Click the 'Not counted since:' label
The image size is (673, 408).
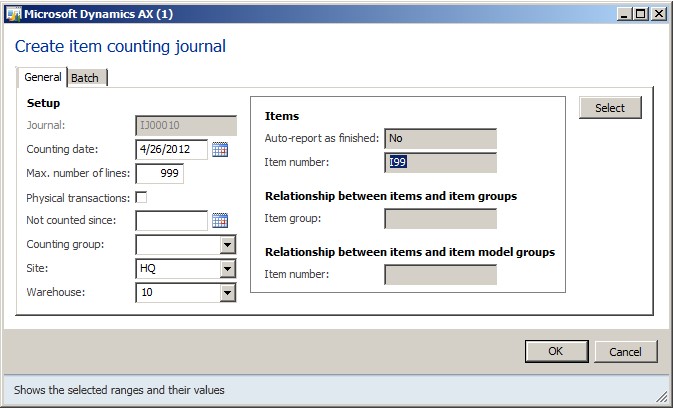click(x=71, y=220)
